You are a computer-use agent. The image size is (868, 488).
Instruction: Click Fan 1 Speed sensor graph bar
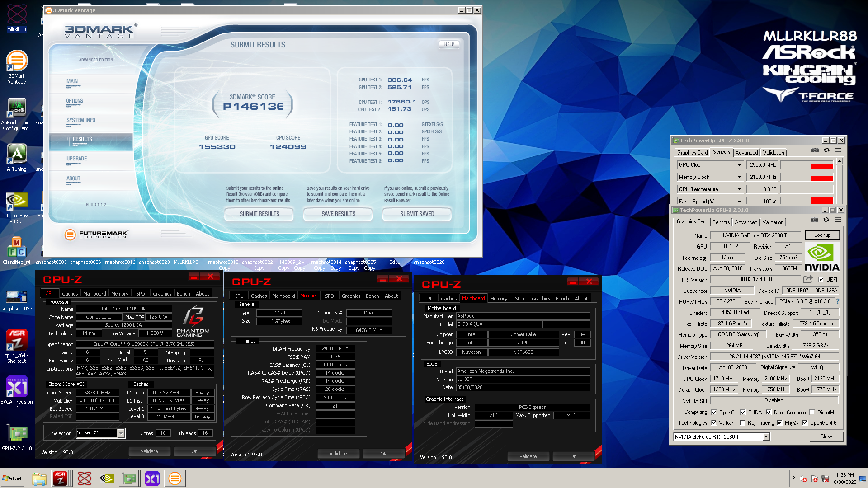pyautogui.click(x=807, y=201)
